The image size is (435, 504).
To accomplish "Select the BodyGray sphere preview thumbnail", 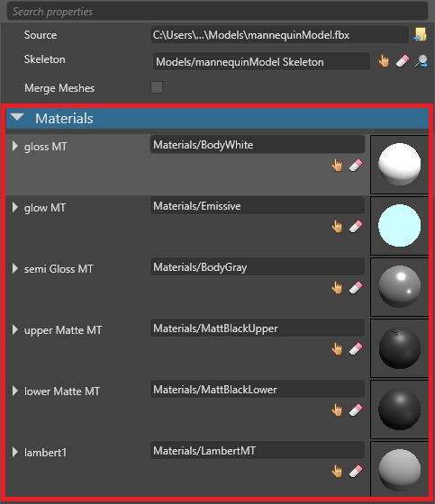I will [400, 287].
